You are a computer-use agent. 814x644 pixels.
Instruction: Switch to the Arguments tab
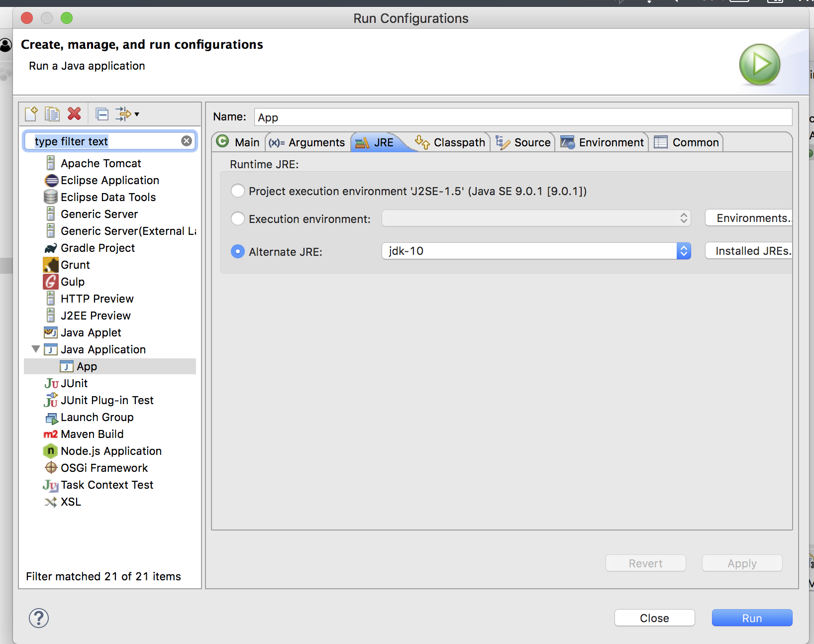click(x=307, y=142)
